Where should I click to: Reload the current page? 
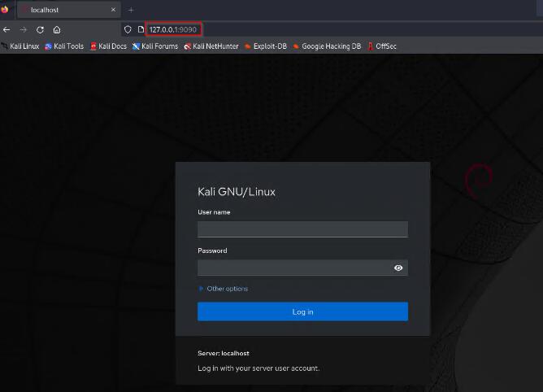40,29
